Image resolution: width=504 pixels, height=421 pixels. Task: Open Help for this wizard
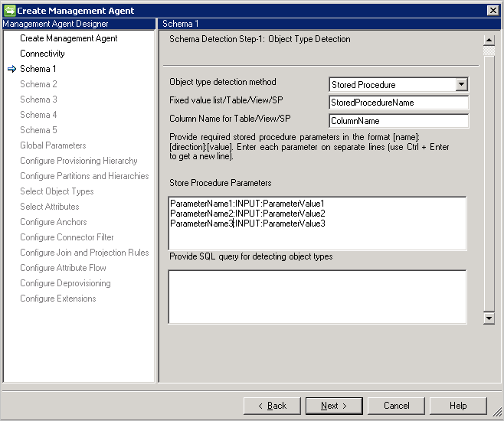pos(458,406)
